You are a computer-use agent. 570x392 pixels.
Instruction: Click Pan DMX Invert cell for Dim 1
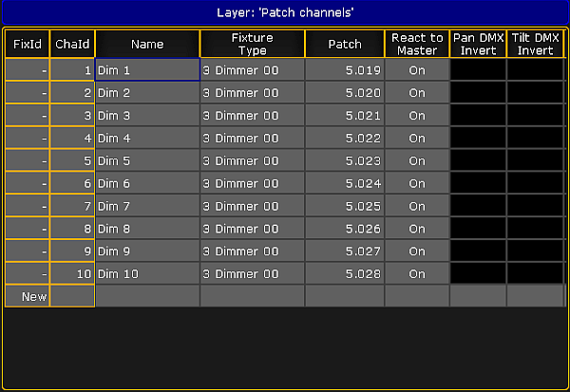click(478, 69)
